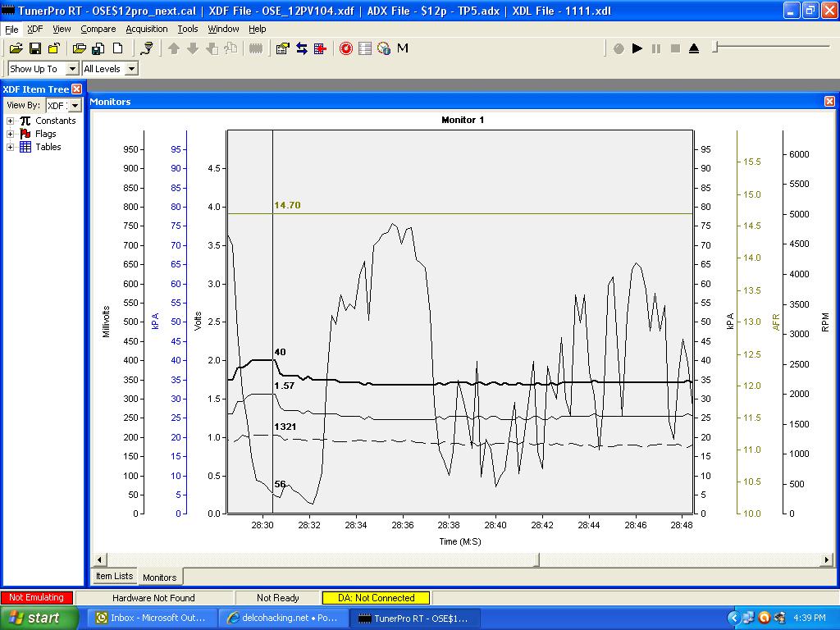
Task: Switch to the Monitors tab
Action: point(160,577)
